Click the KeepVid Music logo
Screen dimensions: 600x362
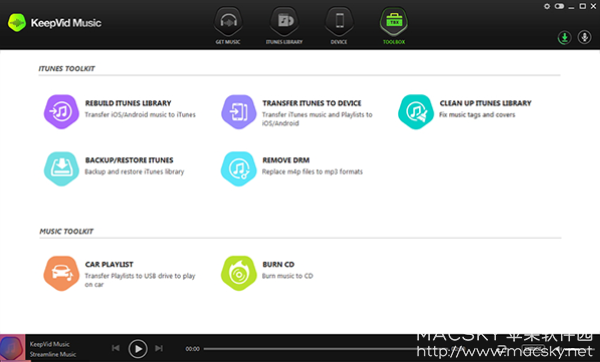55,23
